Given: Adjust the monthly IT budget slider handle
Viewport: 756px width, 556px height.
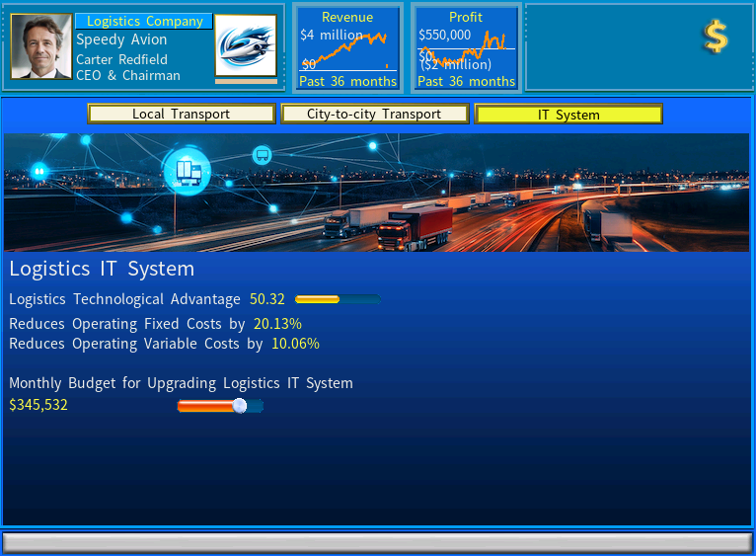Looking at the screenshot, I should tap(240, 406).
